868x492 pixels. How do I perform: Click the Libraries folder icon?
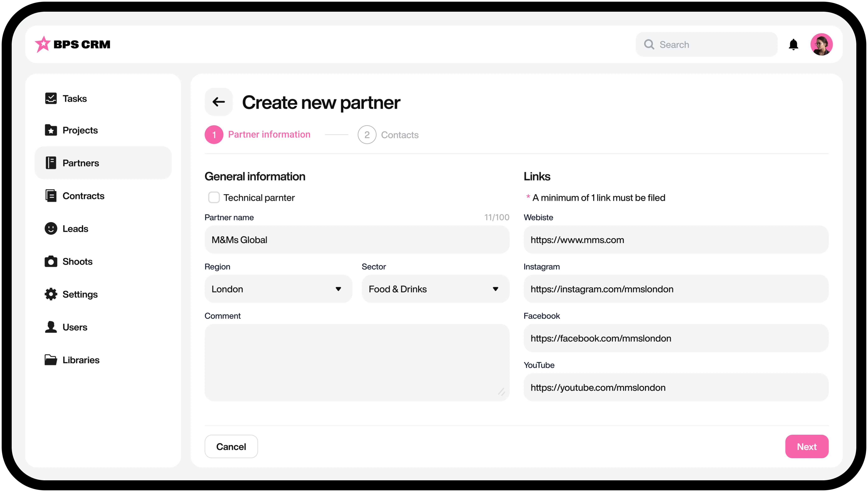[51, 360]
